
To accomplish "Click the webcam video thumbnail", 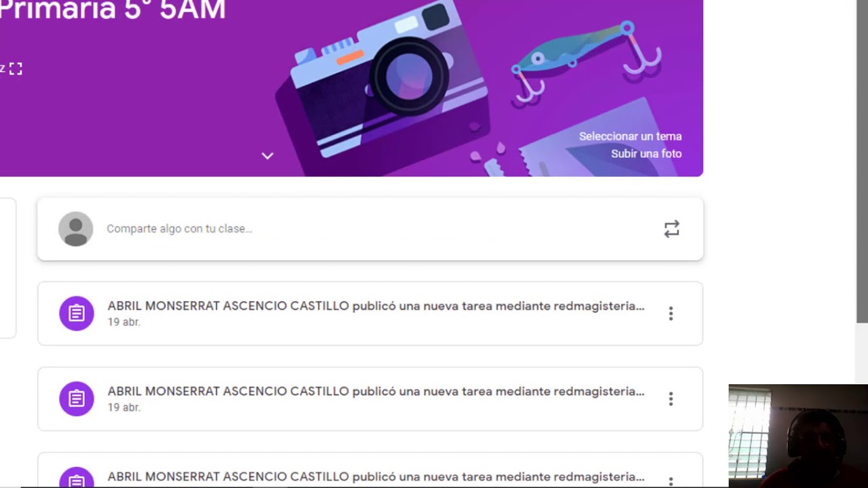I will click(x=798, y=436).
